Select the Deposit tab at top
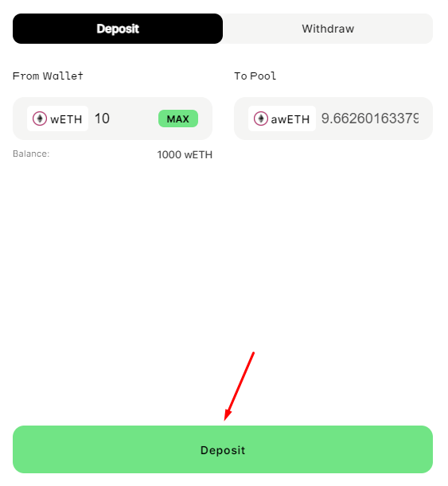The image size is (448, 486). click(x=118, y=29)
